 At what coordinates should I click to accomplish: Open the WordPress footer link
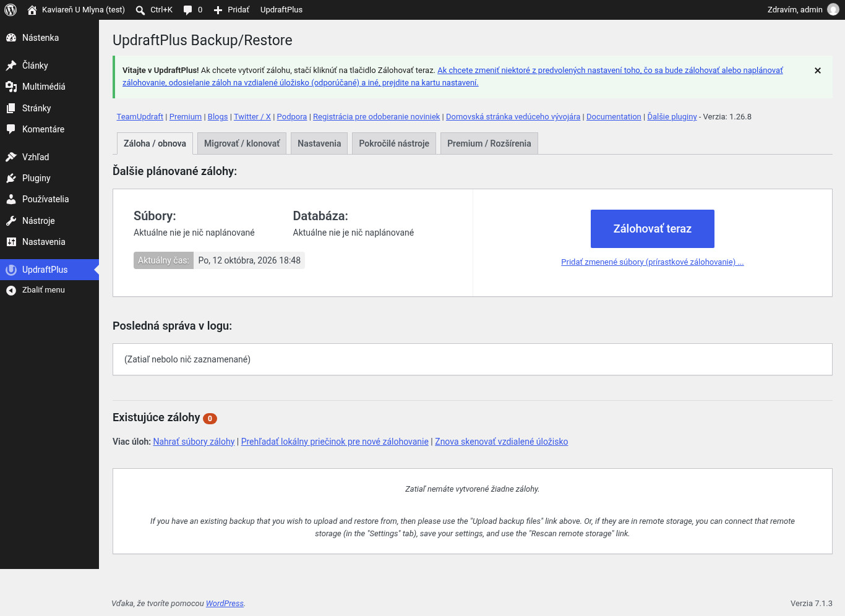pyautogui.click(x=225, y=604)
